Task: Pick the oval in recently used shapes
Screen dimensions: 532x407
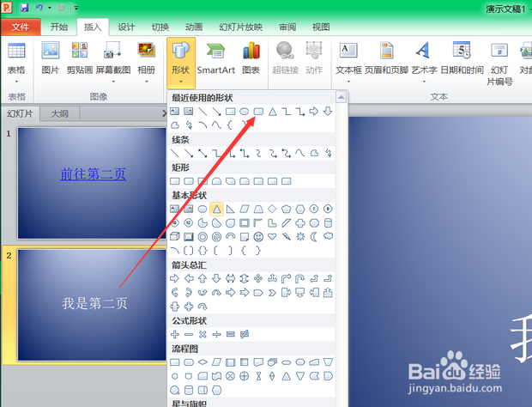Action: (245, 112)
